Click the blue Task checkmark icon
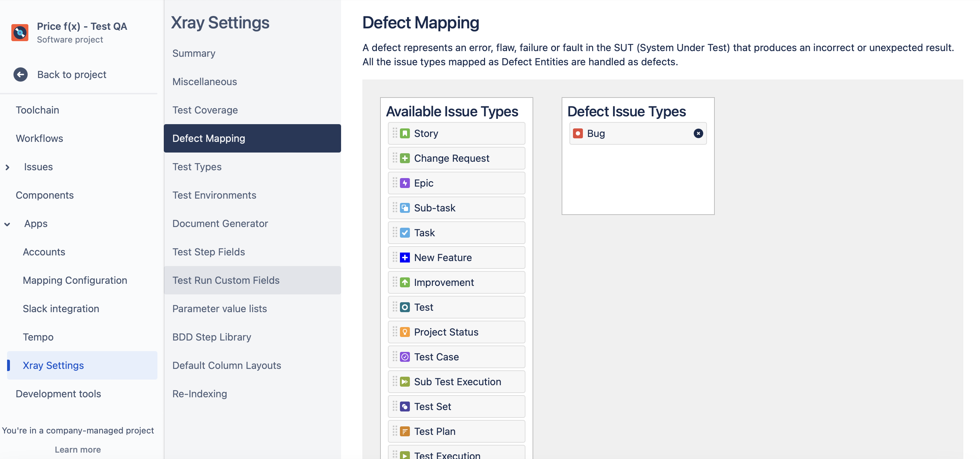Viewport: 980px width, 459px height. [x=405, y=233]
